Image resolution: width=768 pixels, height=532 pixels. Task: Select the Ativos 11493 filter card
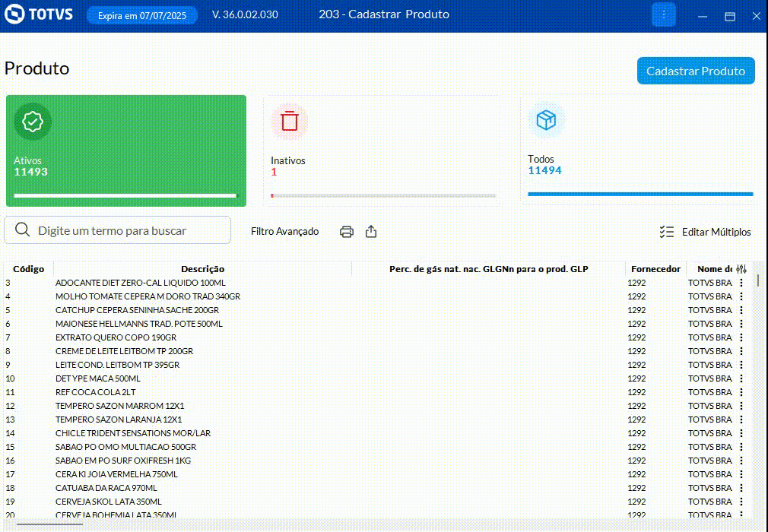click(x=126, y=150)
